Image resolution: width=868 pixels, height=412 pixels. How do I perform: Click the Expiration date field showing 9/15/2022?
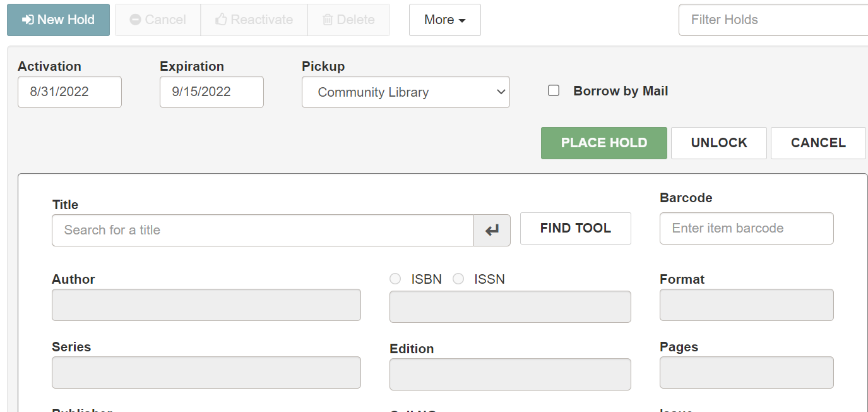pos(211,92)
